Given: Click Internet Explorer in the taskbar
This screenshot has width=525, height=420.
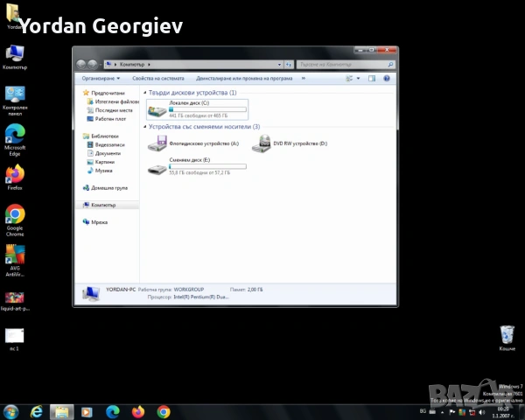Looking at the screenshot, I should 37,411.
